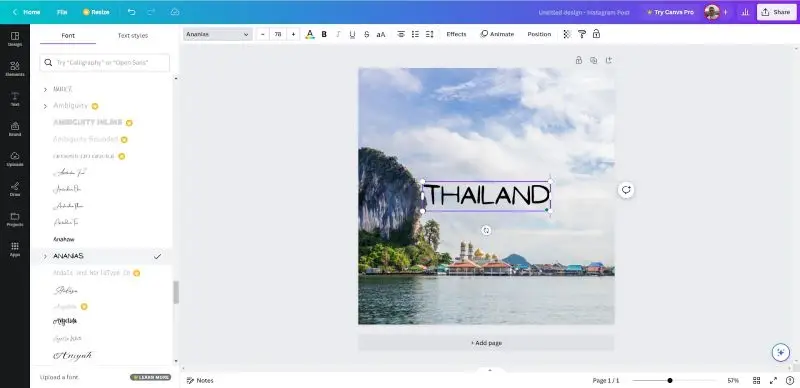
Task: Expand the Ambiguity font variants
Action: tap(45, 106)
